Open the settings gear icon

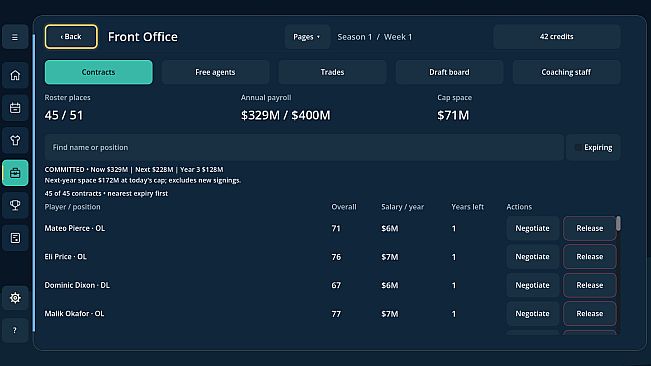point(15,298)
